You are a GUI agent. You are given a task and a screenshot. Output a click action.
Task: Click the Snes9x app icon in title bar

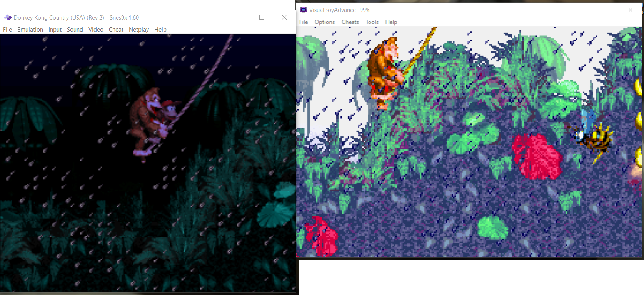8,17
